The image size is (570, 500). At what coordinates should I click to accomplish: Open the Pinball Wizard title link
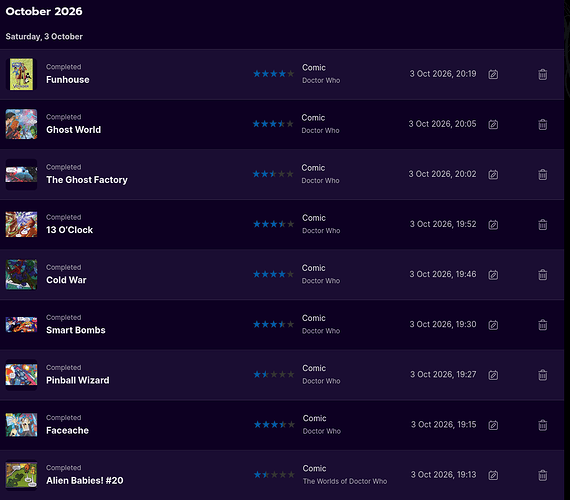[x=77, y=380]
